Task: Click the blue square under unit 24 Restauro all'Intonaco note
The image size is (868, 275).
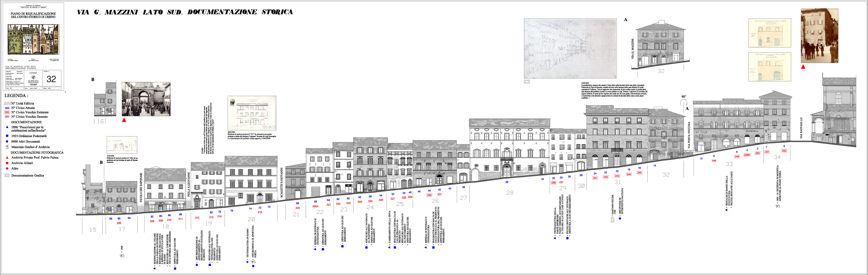Action: coord(366,247)
